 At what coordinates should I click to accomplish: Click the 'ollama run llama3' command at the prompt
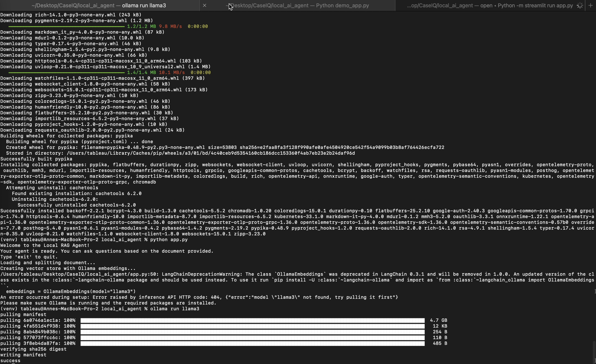174,309
